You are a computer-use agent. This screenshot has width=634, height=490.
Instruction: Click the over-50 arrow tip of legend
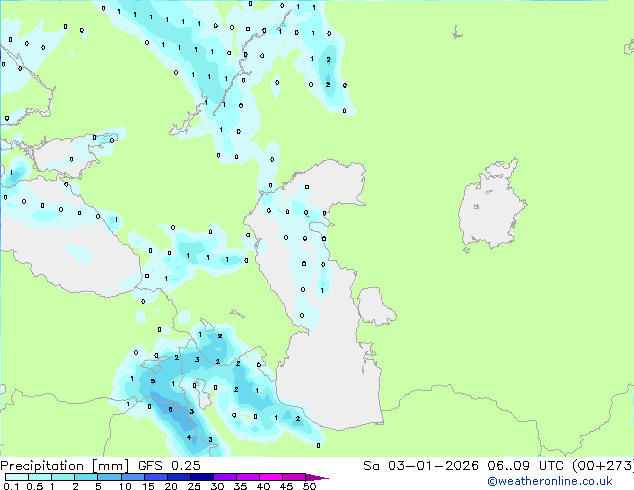[x=317, y=477]
